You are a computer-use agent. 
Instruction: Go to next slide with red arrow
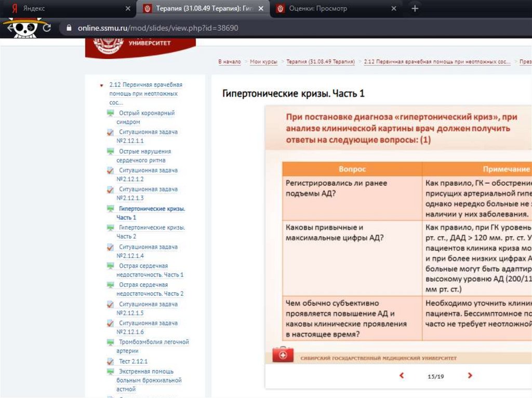[x=470, y=375]
